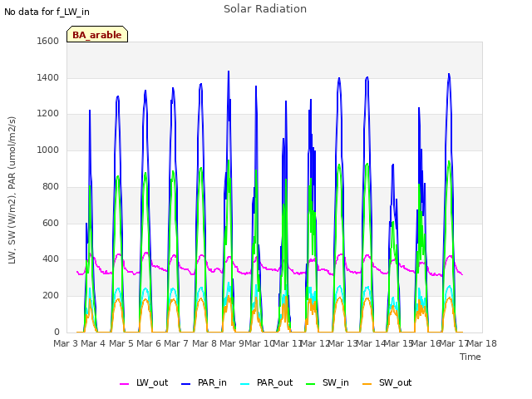Click the Mar 7 x-axis label
Viewport: 532px width, 399px height.
[x=176, y=343]
